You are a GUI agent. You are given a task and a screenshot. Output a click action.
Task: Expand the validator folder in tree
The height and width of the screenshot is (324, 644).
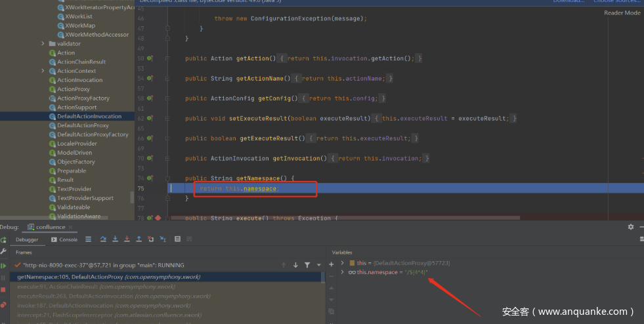coord(43,44)
